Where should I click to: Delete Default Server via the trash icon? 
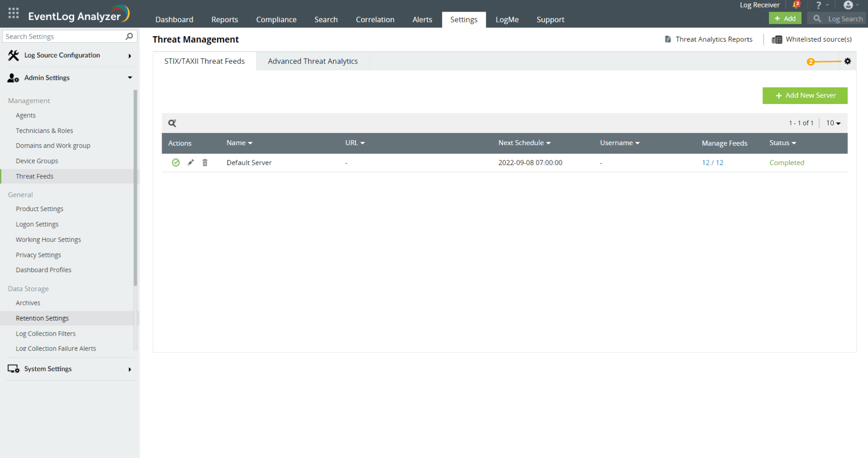tap(205, 162)
